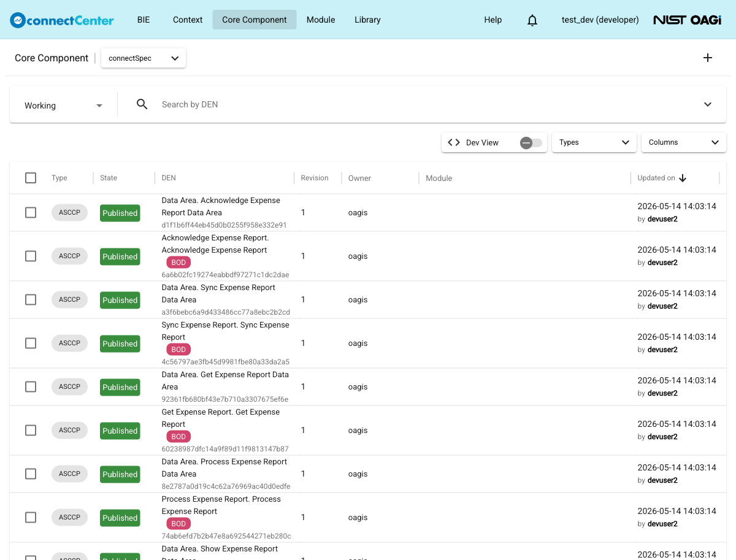Sort by the Type column header
Image resolution: width=736 pixels, height=560 pixels.
(x=59, y=178)
